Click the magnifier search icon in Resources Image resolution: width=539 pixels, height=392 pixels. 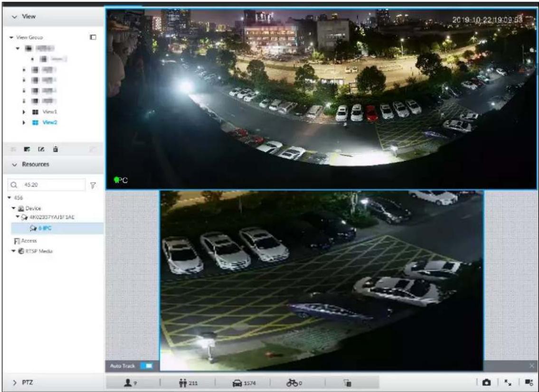click(14, 185)
